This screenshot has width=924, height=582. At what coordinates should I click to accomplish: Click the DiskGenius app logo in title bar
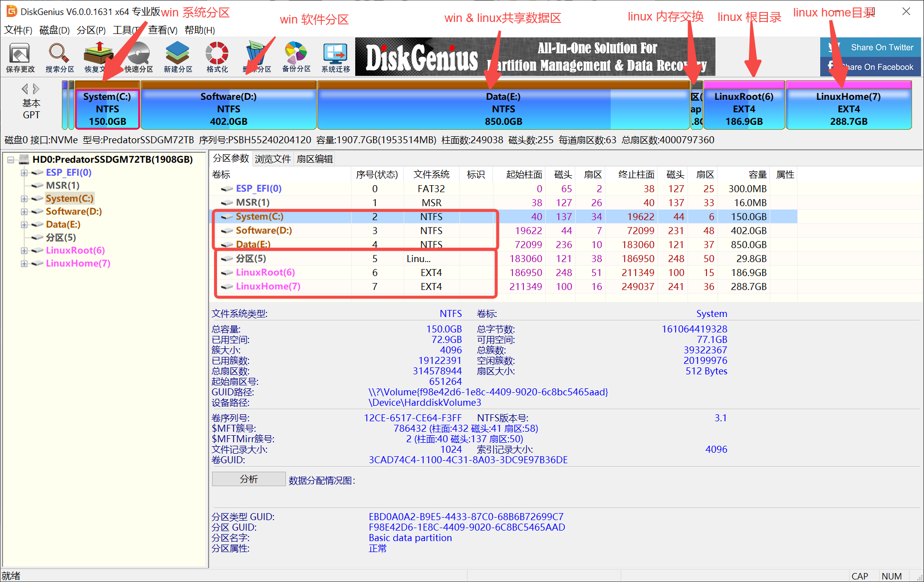point(11,11)
